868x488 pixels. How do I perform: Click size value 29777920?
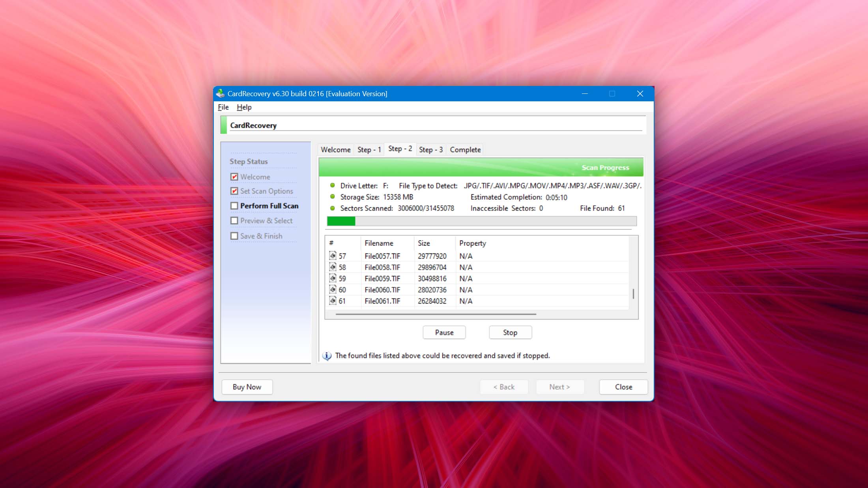432,256
